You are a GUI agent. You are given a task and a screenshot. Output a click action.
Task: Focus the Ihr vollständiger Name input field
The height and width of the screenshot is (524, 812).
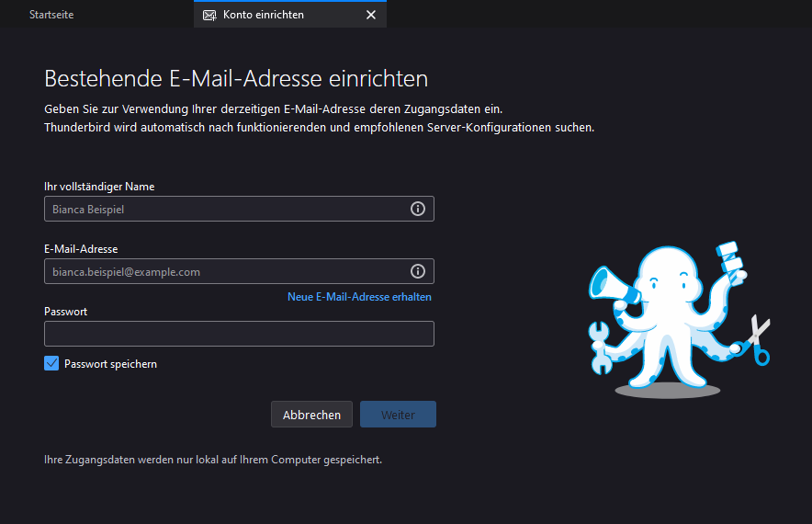pos(239,209)
